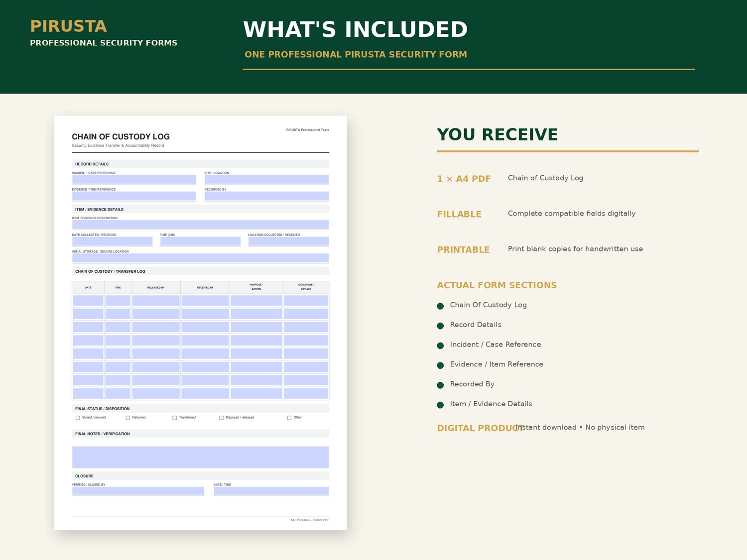Click the 'RECEIVED BY' column header
Viewport: 747px width, 560px height.
[205, 288]
